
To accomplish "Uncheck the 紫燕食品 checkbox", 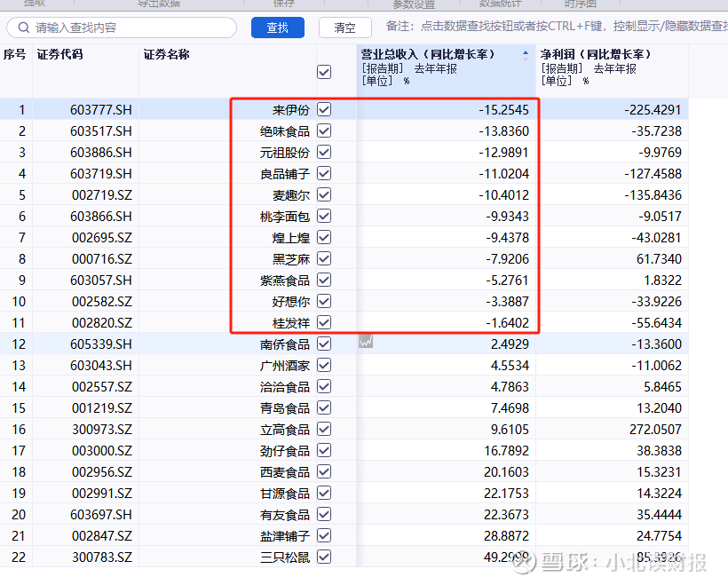I will [324, 280].
